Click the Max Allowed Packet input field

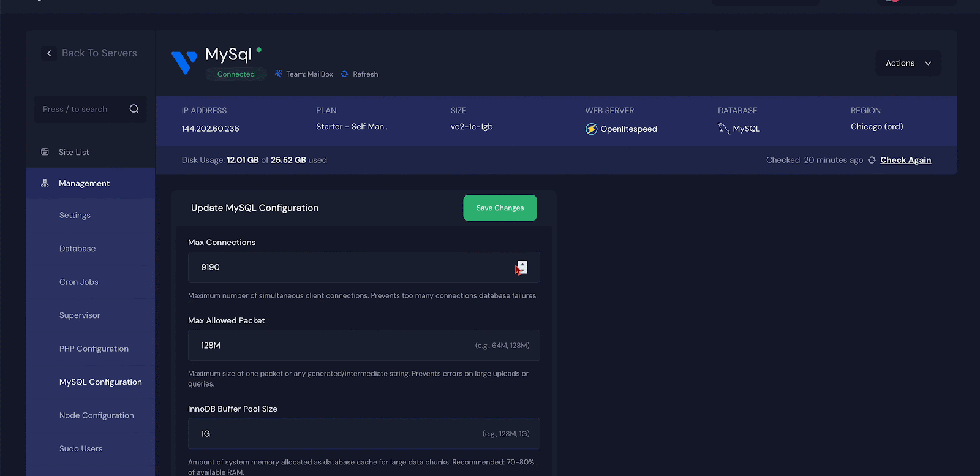click(364, 345)
